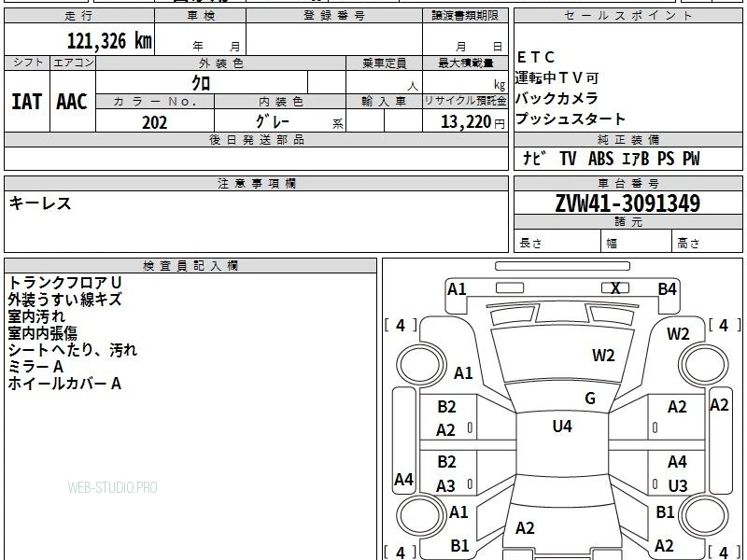This screenshot has height=560, width=747.
Task: Select the note ミラーA
Action: [x=35, y=367]
